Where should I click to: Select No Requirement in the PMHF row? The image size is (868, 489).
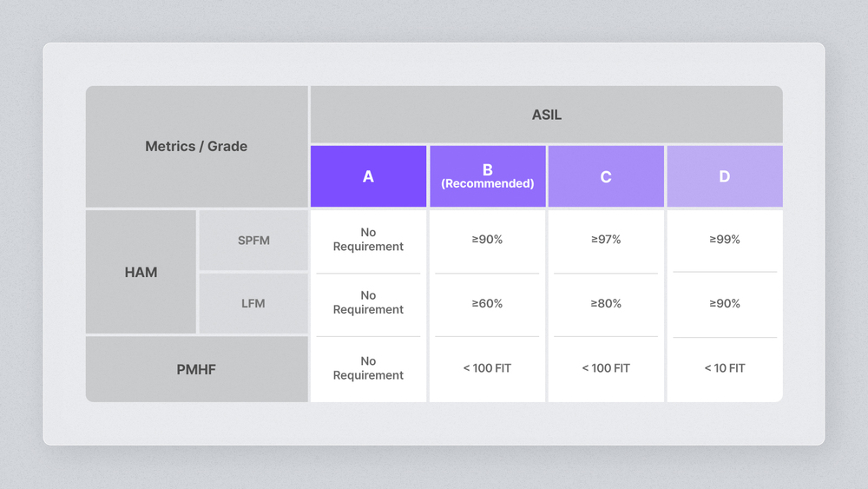(368, 368)
